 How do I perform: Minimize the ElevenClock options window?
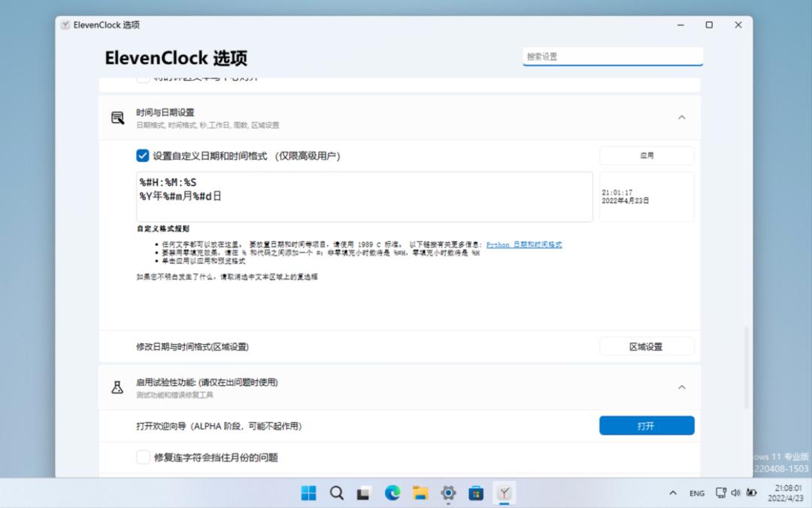(680, 25)
